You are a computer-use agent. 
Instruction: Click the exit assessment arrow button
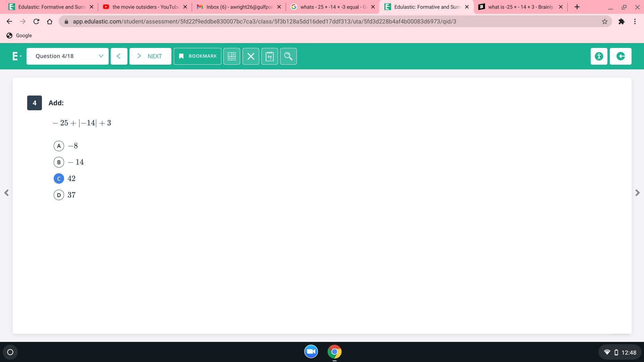click(x=620, y=56)
